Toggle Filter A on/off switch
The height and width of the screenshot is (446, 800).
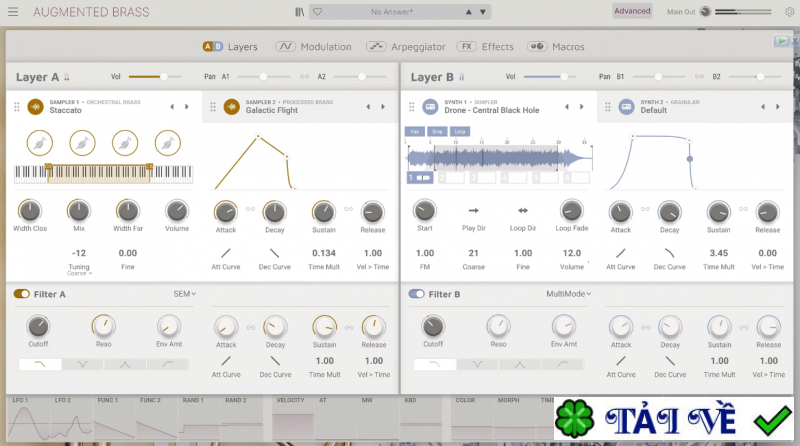point(21,294)
